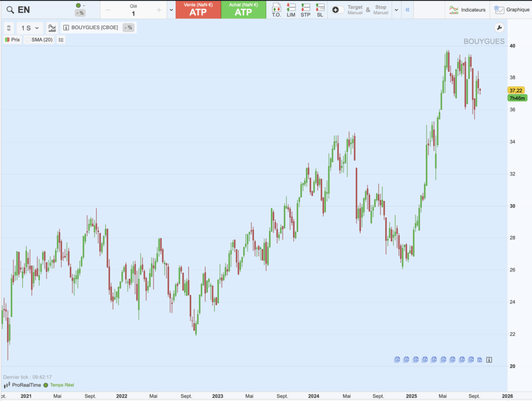Collapse the trading panel with the double-chevron
This screenshot has width=532, height=401.
coord(407,9)
